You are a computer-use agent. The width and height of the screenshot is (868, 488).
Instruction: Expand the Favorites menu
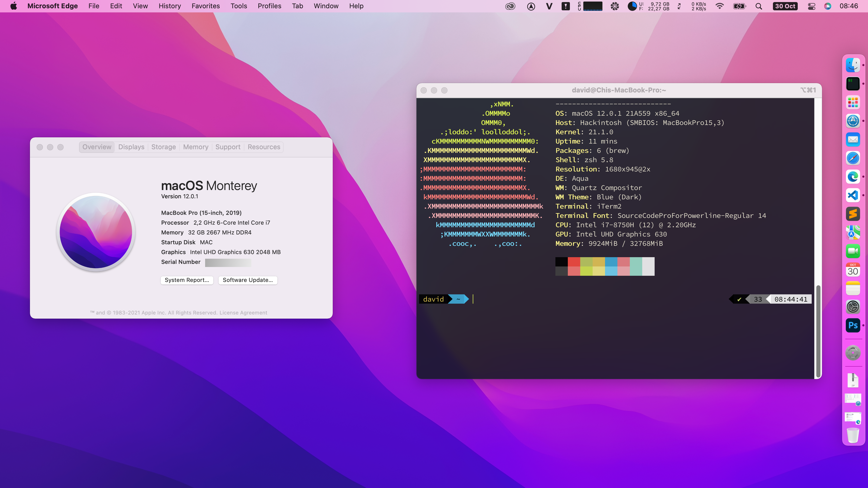206,6
